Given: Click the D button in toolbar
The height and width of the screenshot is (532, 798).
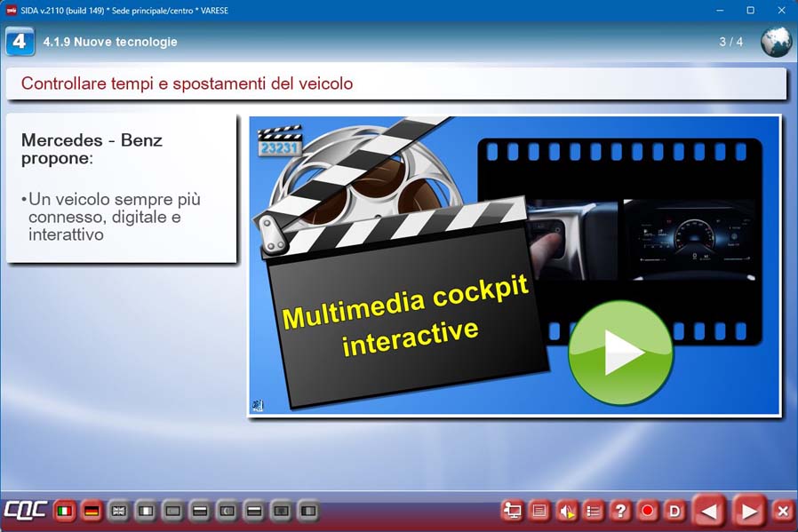Looking at the screenshot, I should pyautogui.click(x=674, y=511).
